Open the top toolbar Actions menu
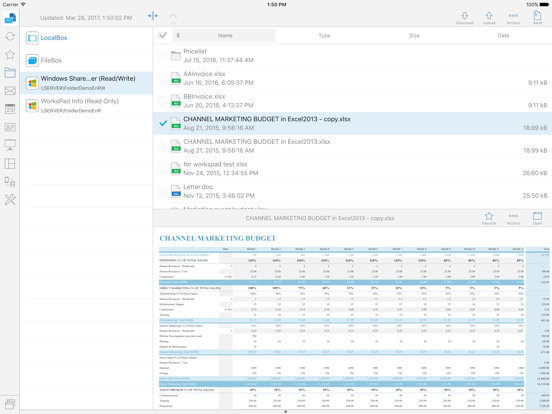 pos(513,18)
